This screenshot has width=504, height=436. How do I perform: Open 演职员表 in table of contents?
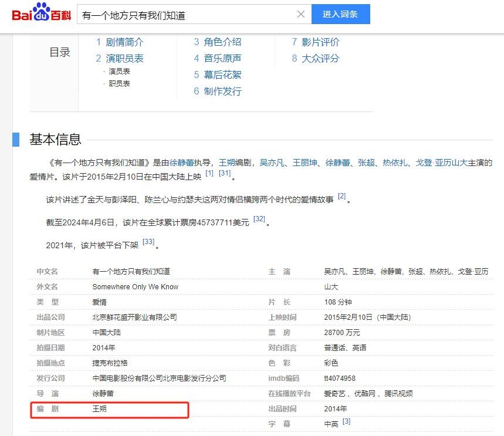(124, 59)
